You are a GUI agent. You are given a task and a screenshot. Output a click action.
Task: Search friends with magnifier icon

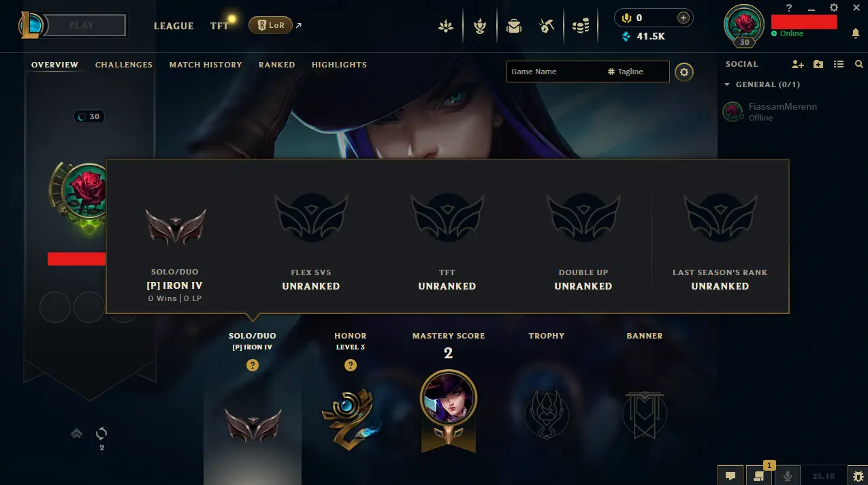tap(858, 64)
